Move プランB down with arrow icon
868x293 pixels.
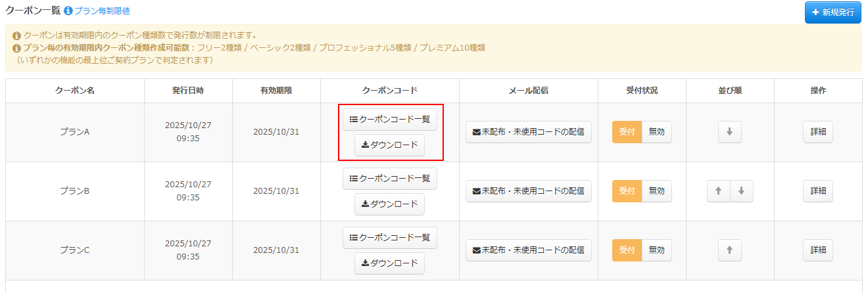point(741,191)
